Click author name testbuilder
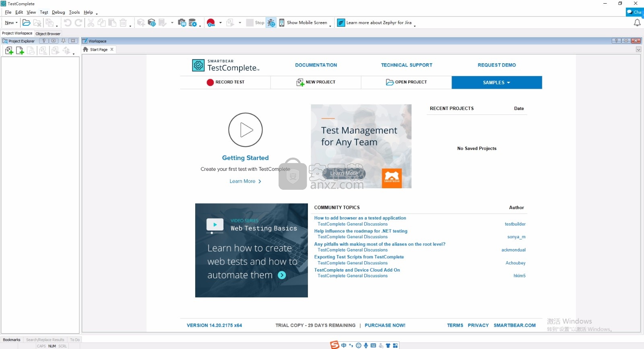Viewport: 644px width, 349px height. (x=515, y=224)
